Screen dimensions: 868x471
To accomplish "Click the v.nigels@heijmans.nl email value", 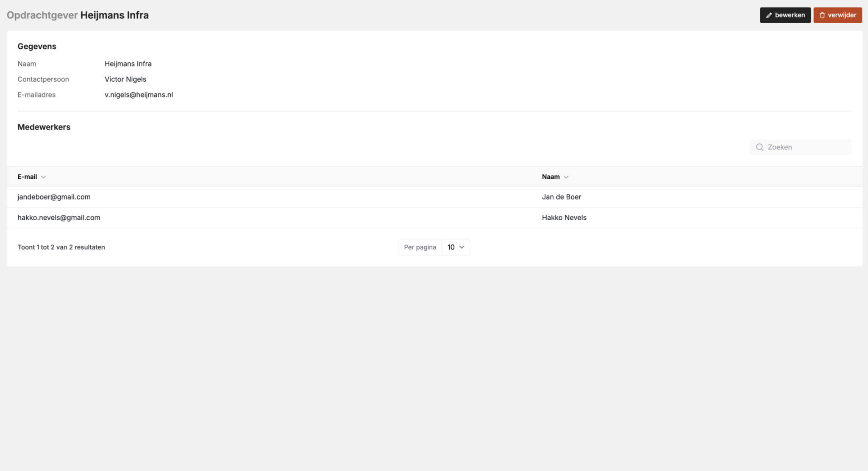I will tap(139, 95).
